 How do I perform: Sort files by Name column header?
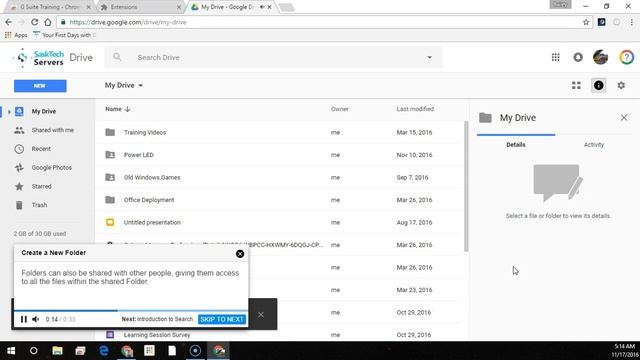[x=118, y=109]
